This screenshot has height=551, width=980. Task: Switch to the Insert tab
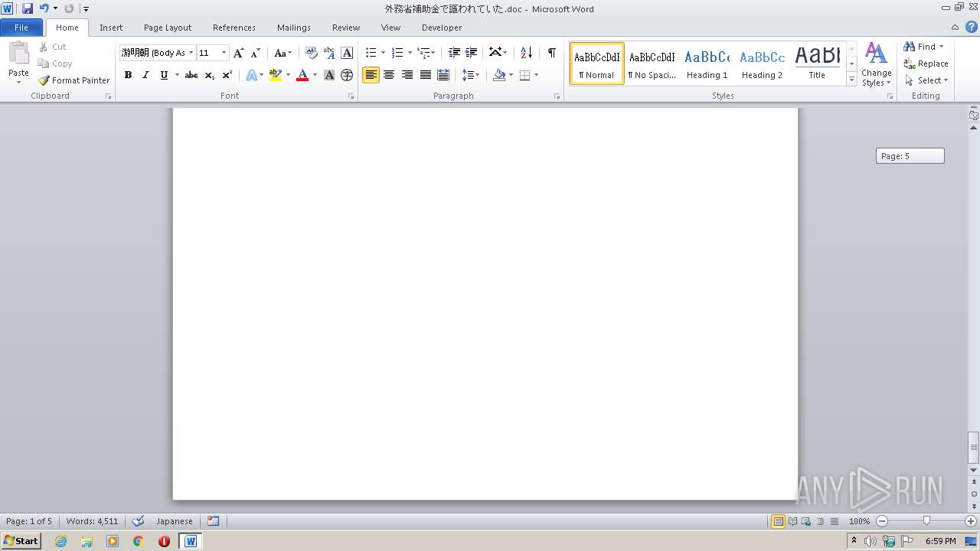point(111,27)
